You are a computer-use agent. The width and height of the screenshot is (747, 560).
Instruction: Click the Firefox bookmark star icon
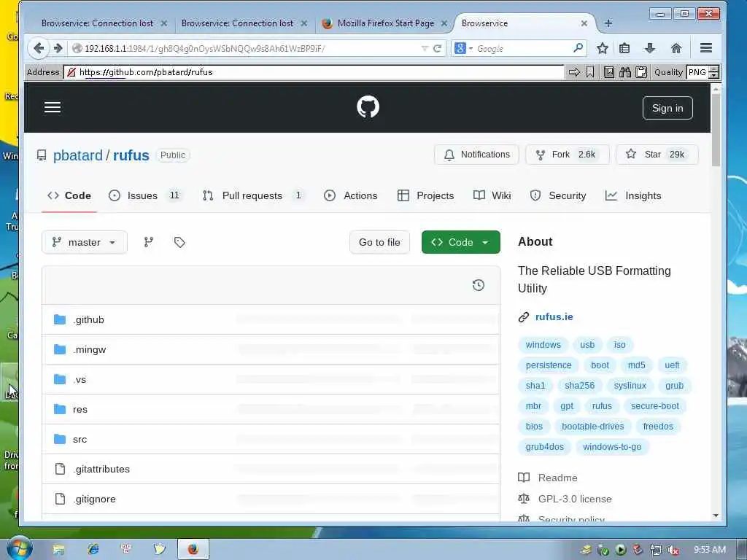[602, 48]
